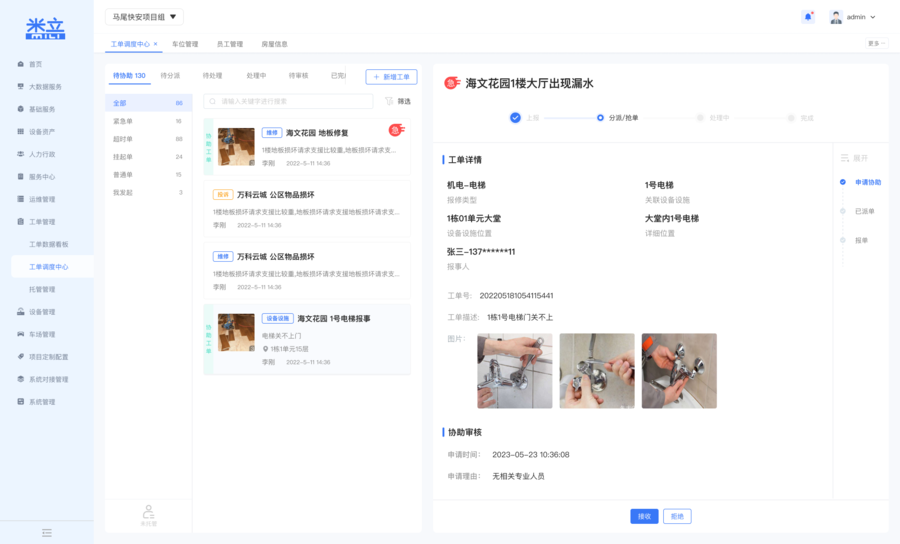Click the location pin on 1号电梯报事 card

pyautogui.click(x=265, y=349)
